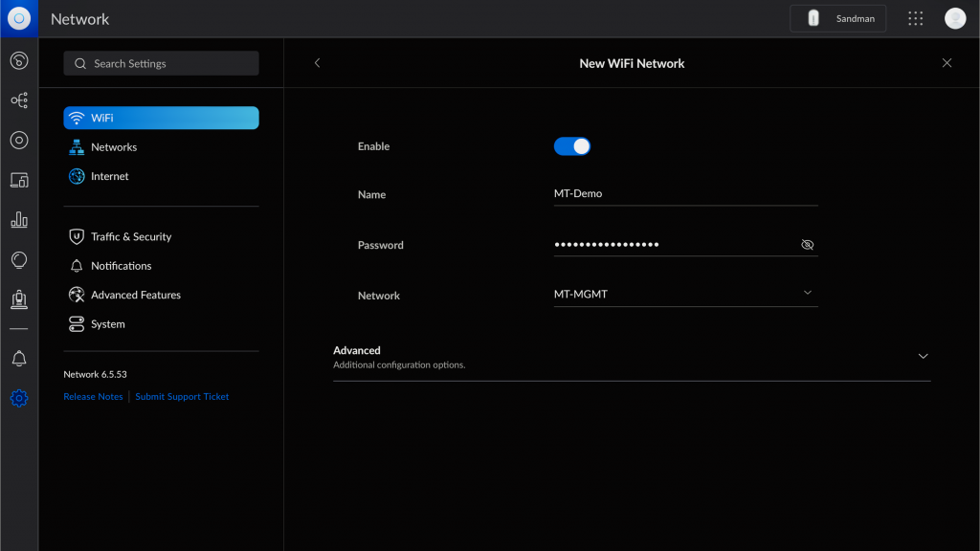The width and height of the screenshot is (980, 551).
Task: Open the UniFi Devices sidebar icon
Action: pyautogui.click(x=19, y=140)
